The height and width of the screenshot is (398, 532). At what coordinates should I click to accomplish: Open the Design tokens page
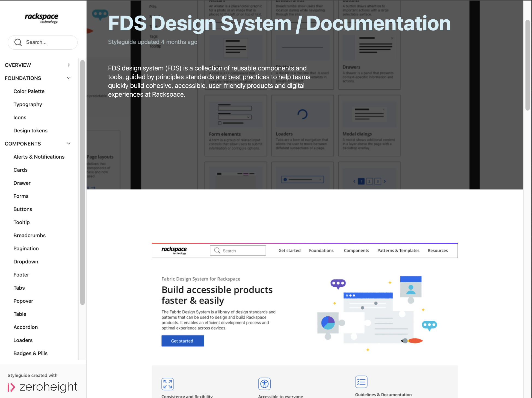(30, 130)
